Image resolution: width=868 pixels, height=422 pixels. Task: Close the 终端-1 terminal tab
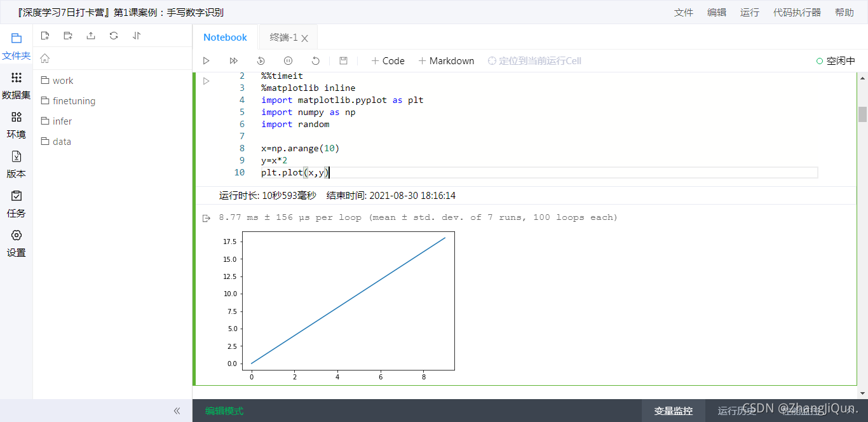(305, 38)
